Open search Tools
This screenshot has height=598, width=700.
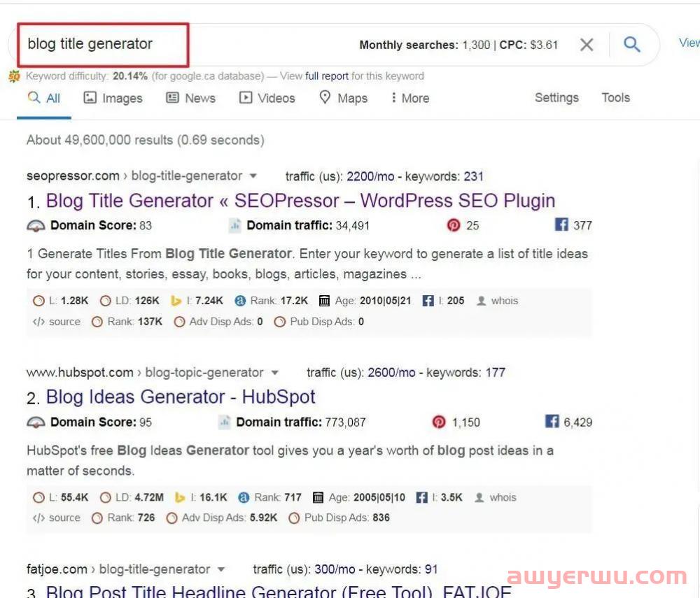[615, 98]
